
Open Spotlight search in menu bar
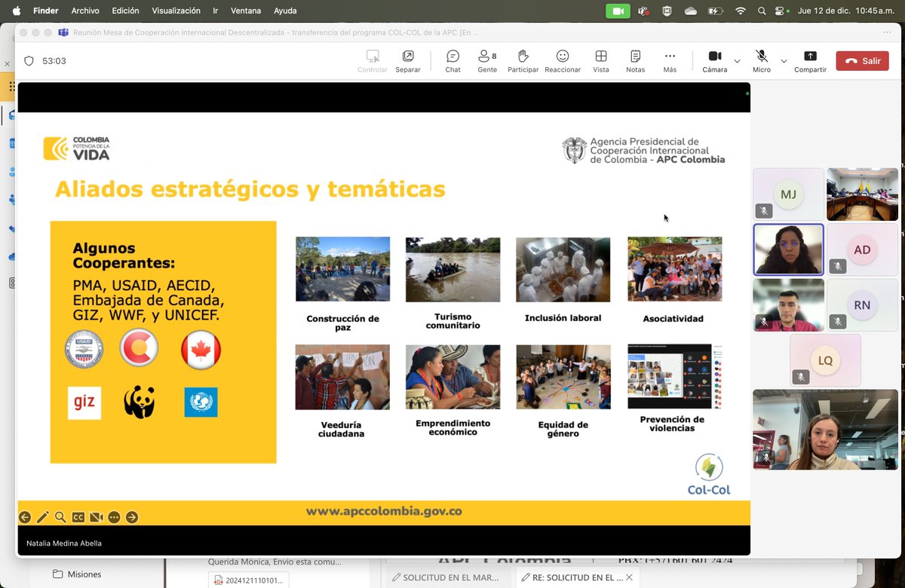tap(762, 11)
